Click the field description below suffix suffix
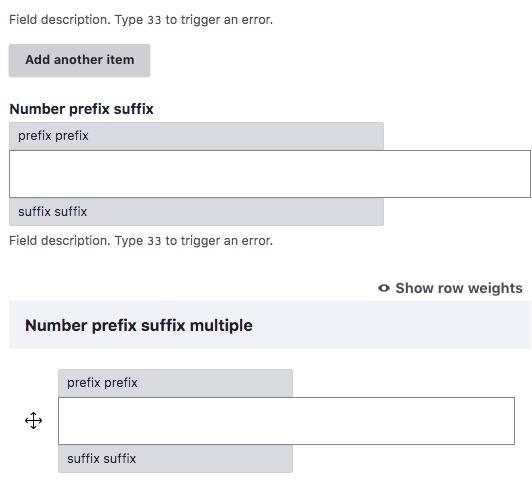The width and height of the screenshot is (532, 493). pyautogui.click(x=141, y=241)
